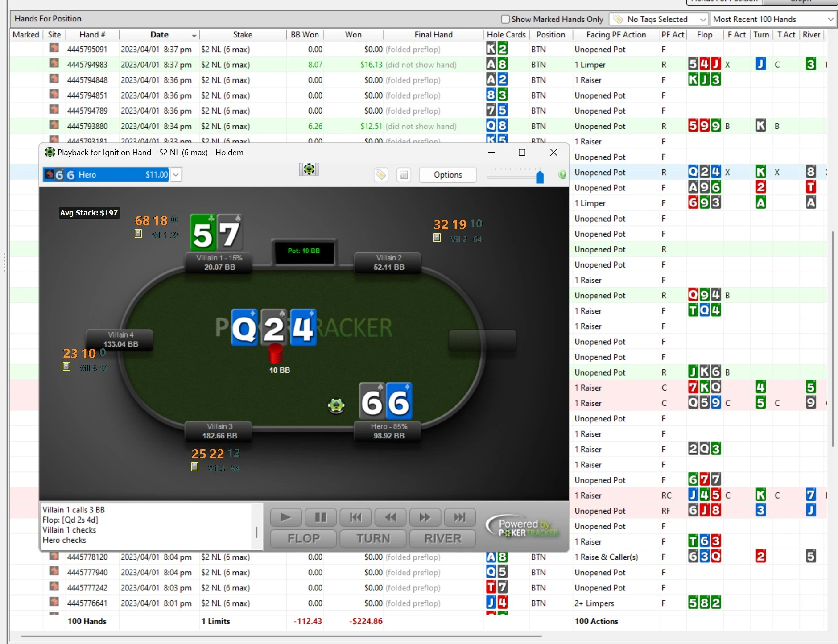Skip to the end of the hand
Viewport: 838px width, 644px height.
460,517
